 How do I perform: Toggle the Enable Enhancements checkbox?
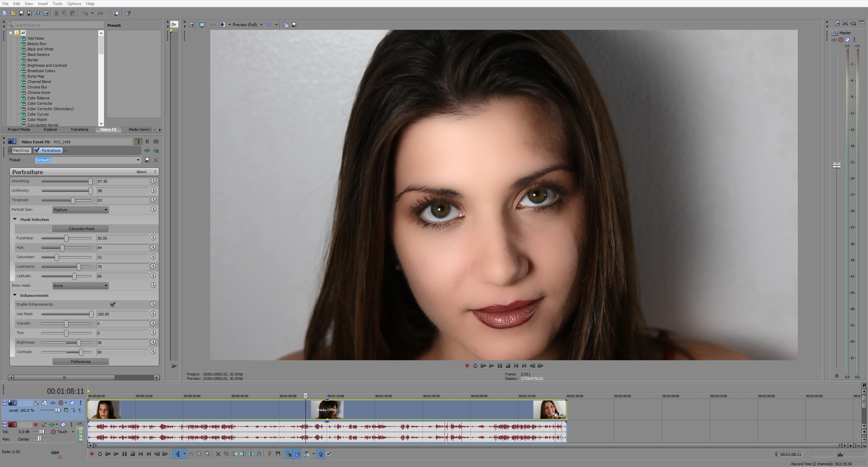(113, 304)
